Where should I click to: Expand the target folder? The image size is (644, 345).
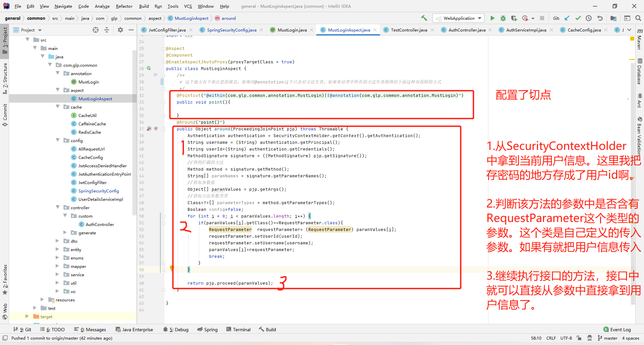click(27, 316)
